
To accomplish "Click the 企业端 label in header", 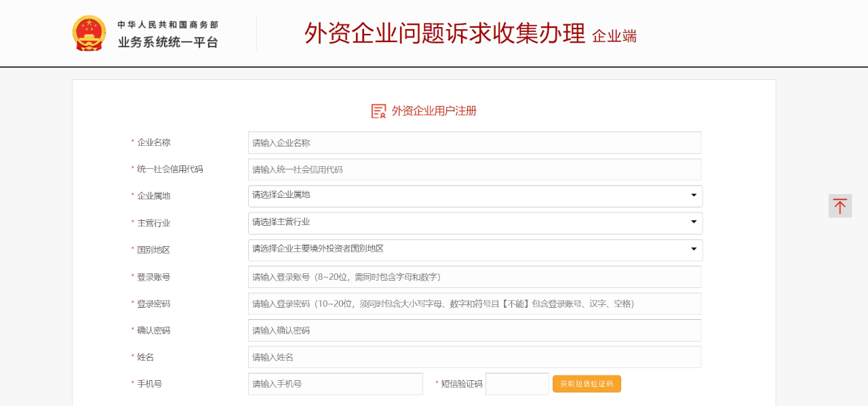I will pos(614,37).
